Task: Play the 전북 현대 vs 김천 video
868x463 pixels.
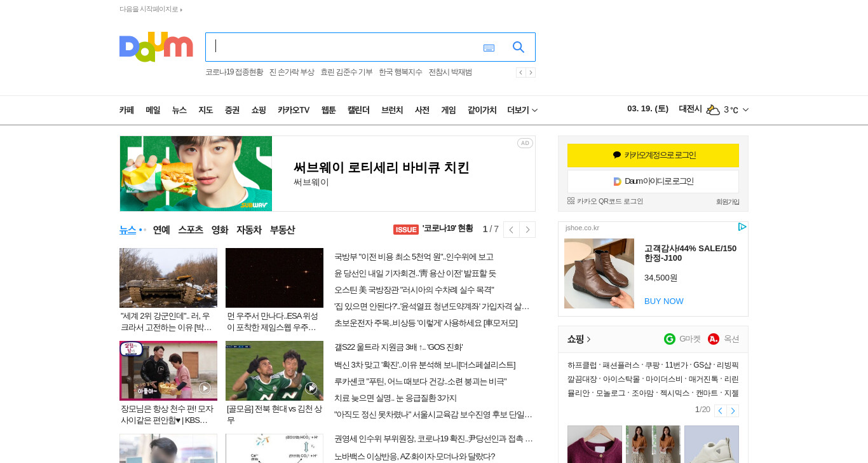Action: point(275,371)
